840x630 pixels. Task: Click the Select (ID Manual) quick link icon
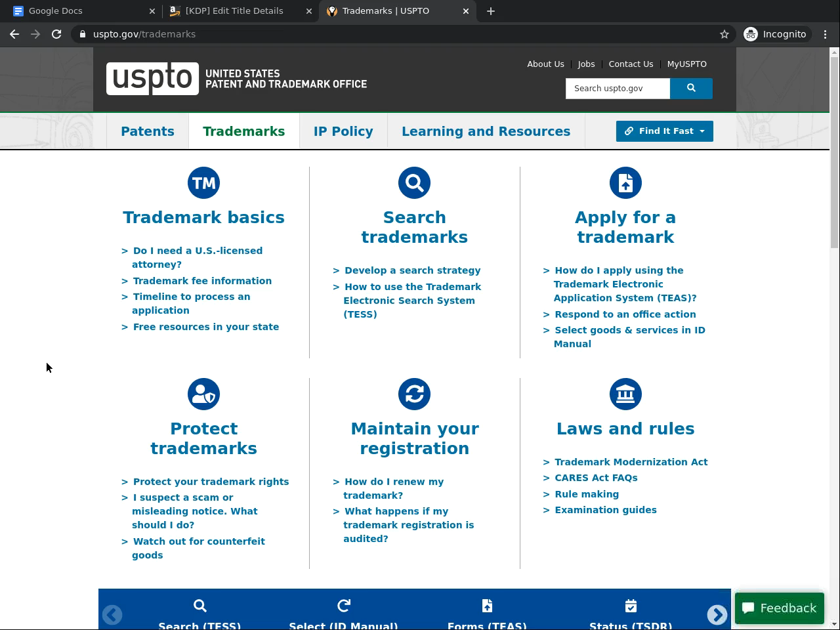click(x=344, y=606)
